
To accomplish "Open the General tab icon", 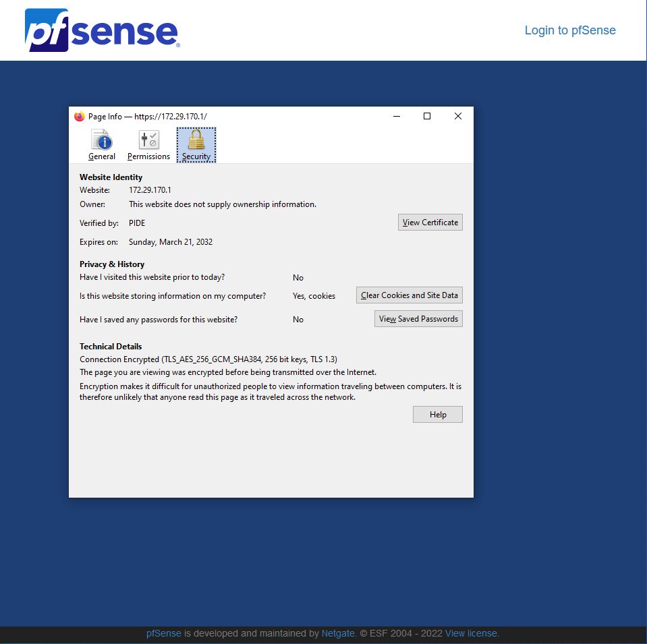I will (x=102, y=145).
